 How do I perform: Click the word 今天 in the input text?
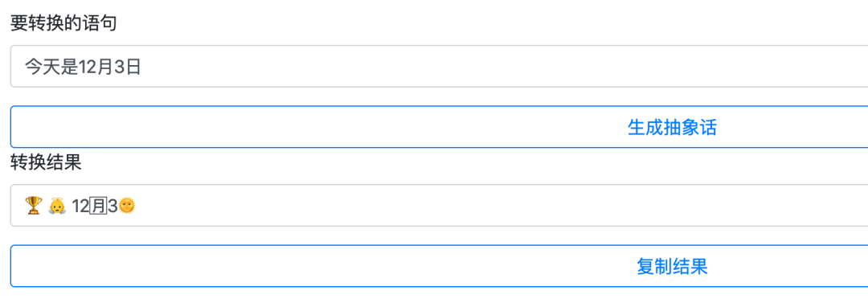[43, 67]
